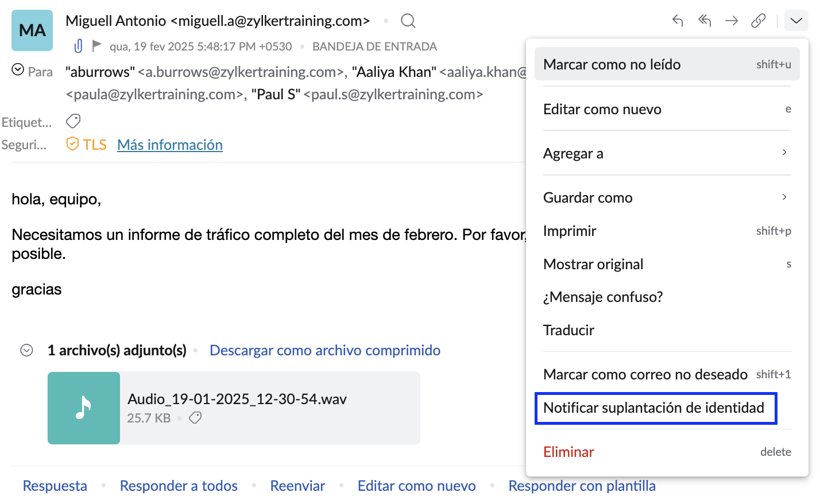The width and height of the screenshot is (820, 504).
Task: Expand the Guardar como submenu
Action: 667,197
